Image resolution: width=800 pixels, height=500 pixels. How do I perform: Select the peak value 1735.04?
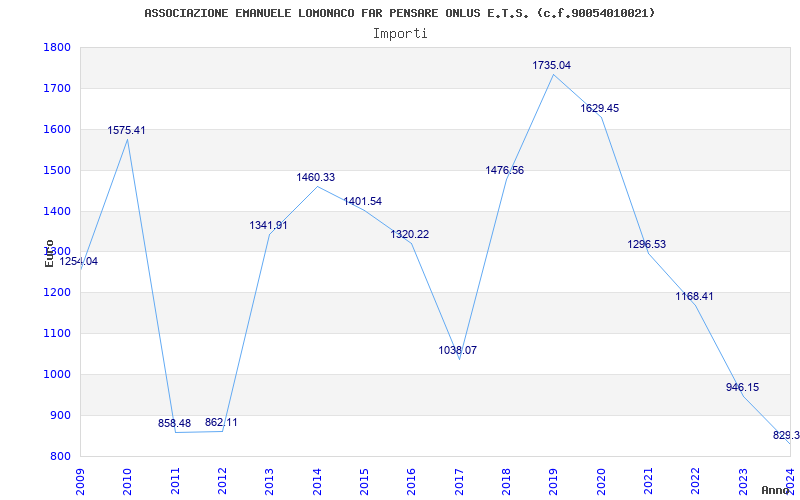(x=552, y=65)
